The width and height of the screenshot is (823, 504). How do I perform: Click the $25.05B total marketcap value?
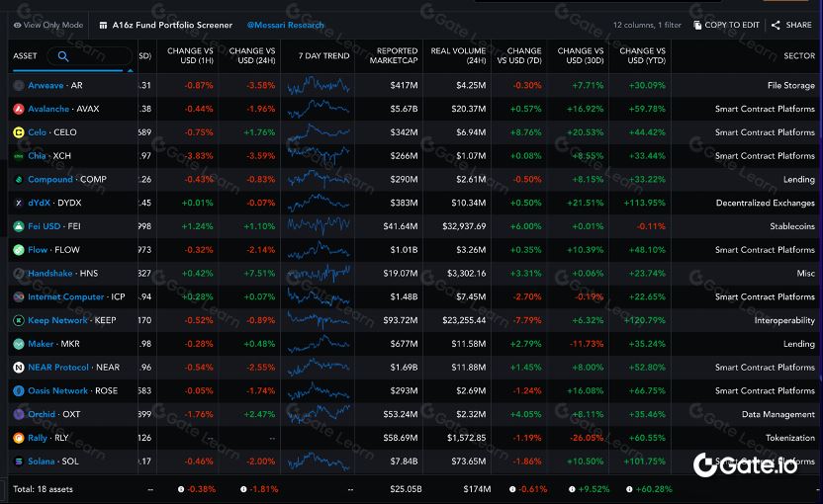tap(407, 489)
